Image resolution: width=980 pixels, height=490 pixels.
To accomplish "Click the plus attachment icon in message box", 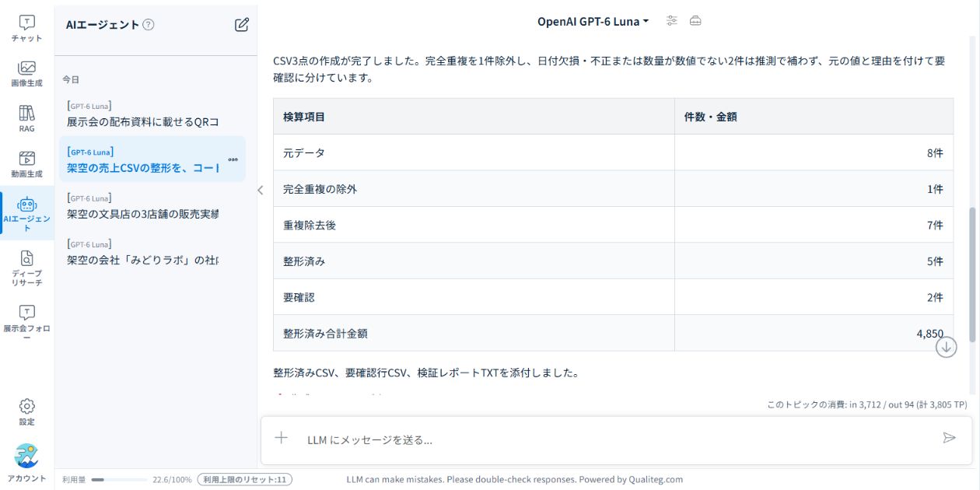I will click(x=282, y=439).
